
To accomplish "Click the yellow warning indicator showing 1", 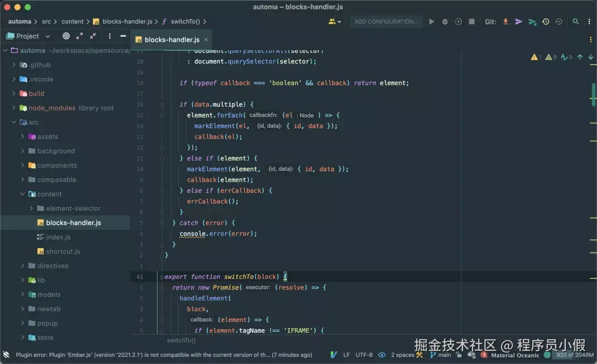I will 536,57.
